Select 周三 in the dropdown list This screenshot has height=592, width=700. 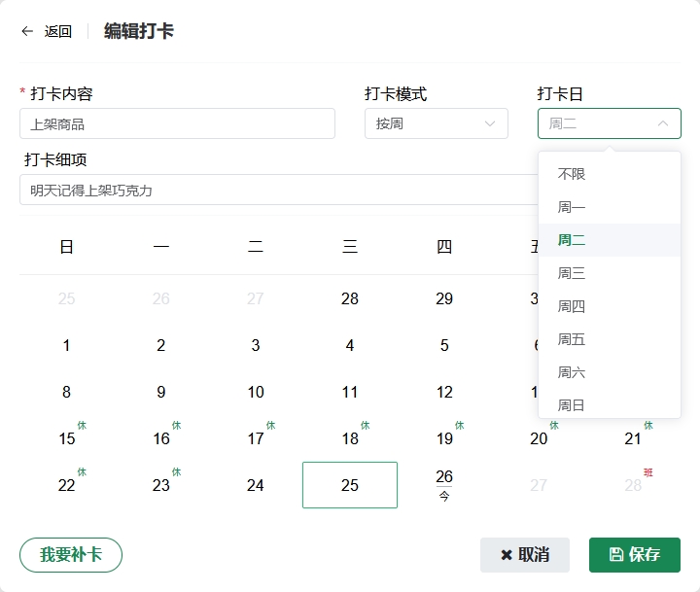pyautogui.click(x=610, y=273)
